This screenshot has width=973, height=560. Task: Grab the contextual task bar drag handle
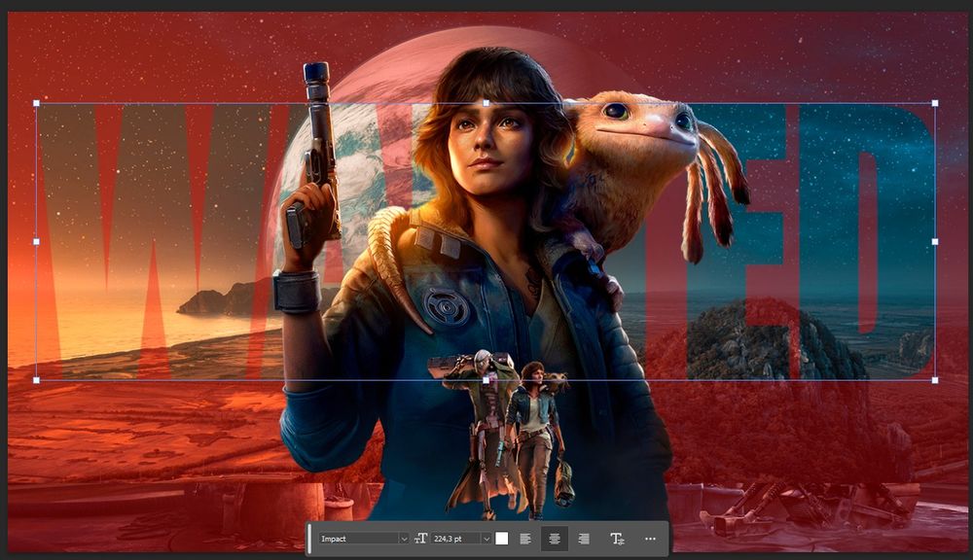[x=309, y=539]
